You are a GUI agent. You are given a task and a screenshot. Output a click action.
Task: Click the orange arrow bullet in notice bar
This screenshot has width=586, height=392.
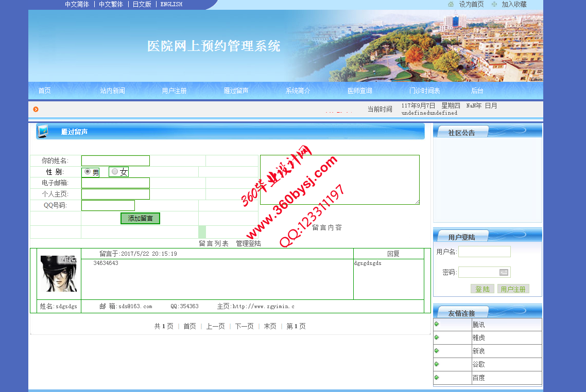pos(36,109)
